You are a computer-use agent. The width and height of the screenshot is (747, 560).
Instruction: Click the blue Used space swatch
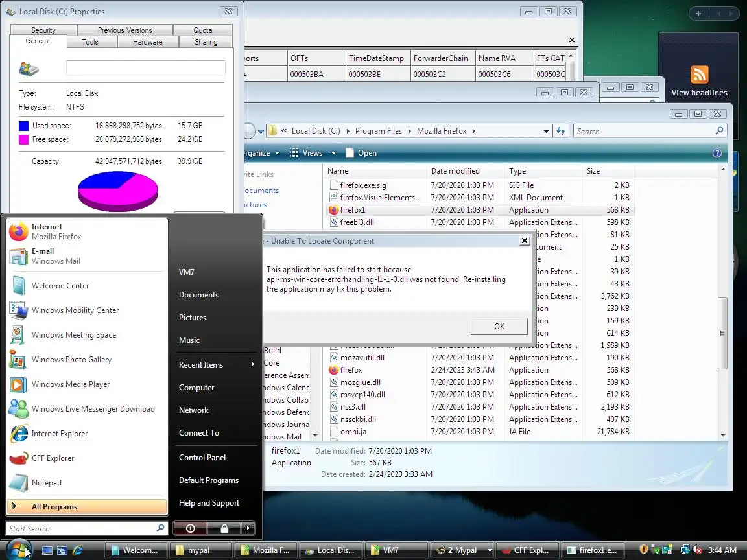(23, 126)
